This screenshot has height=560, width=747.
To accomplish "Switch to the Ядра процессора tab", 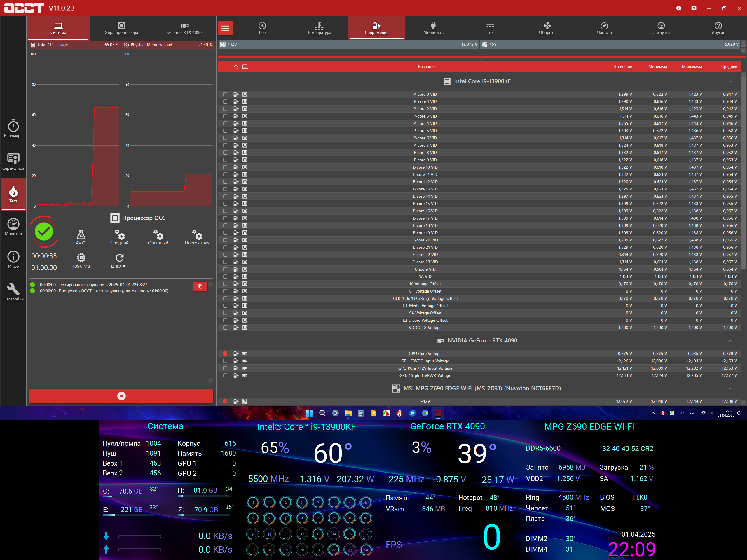I will tap(121, 28).
